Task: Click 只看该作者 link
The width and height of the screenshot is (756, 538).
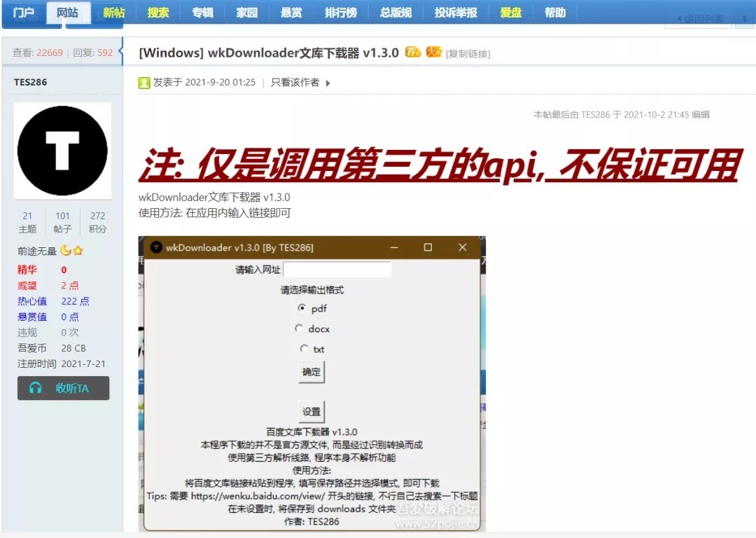Action: [295, 83]
